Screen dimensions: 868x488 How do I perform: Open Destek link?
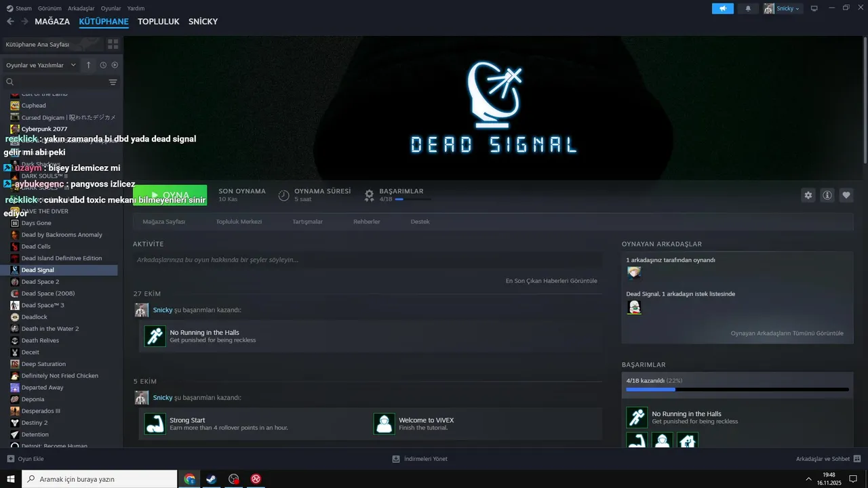tap(420, 222)
